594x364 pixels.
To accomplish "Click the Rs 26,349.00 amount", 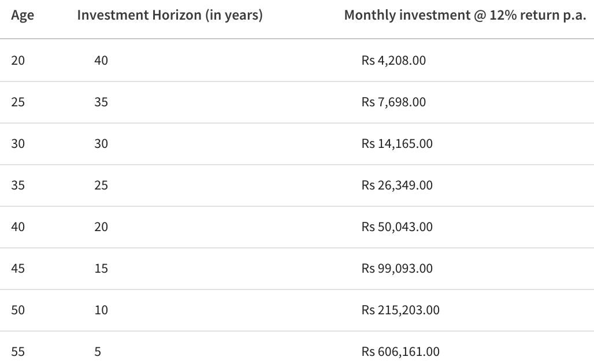I will coord(397,185).
